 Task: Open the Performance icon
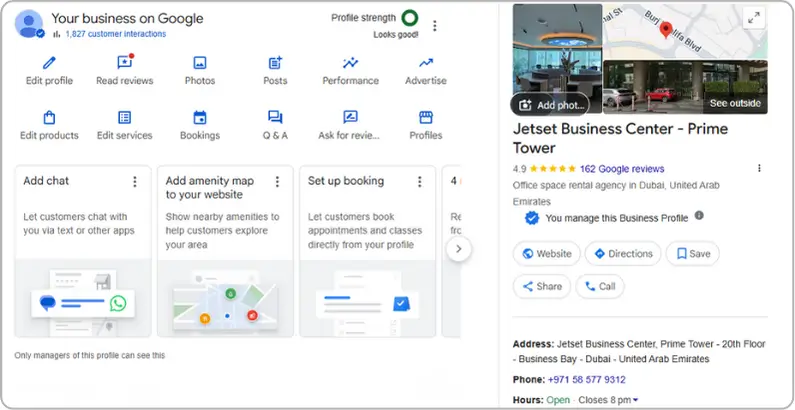[350, 63]
